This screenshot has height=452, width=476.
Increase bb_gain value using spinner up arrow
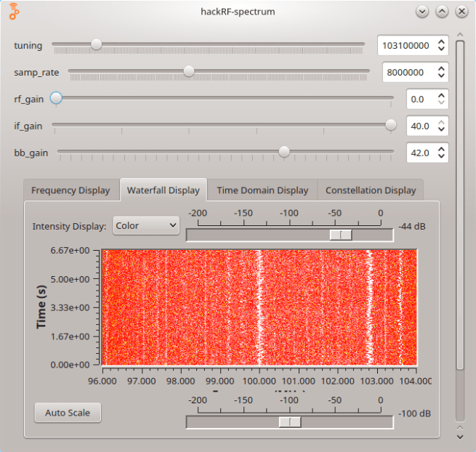click(x=440, y=149)
